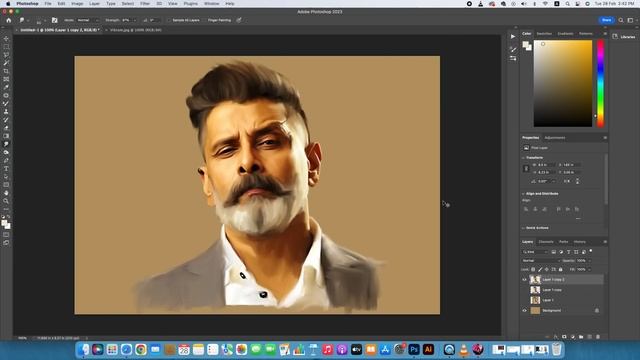This screenshot has height=360, width=640.
Task: Click the Play actions panel icon
Action: (x=513, y=37)
